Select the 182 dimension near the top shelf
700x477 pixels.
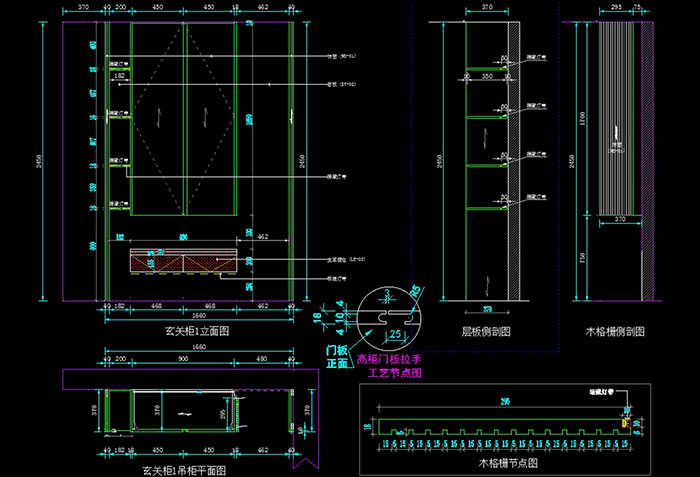pyautogui.click(x=120, y=76)
